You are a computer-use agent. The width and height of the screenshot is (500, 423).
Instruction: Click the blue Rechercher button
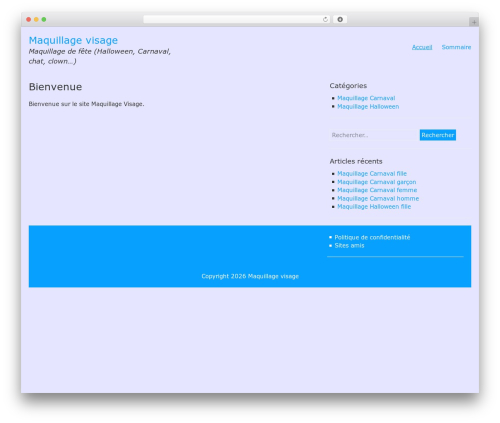438,135
